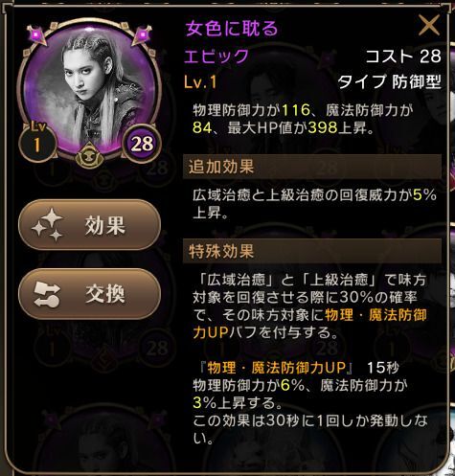Viewport: 455px width, 476px height.
Task: Click the orange Lv.1 level text
Action: point(200,82)
